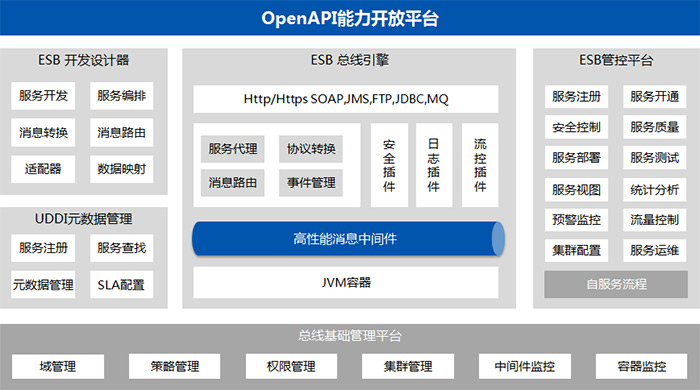Select the OpenAPI能力开放平台 header banner
Screen dimensions: 700x390
click(x=350, y=17)
